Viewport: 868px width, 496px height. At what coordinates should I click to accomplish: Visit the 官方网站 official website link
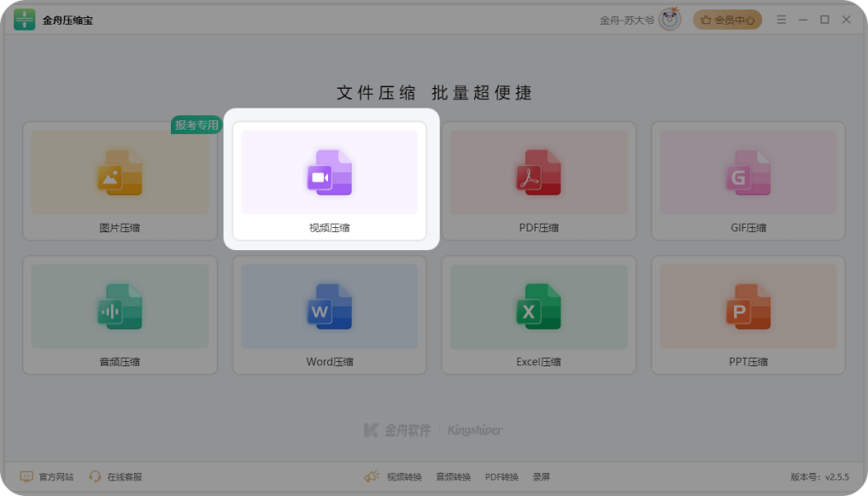click(x=47, y=476)
